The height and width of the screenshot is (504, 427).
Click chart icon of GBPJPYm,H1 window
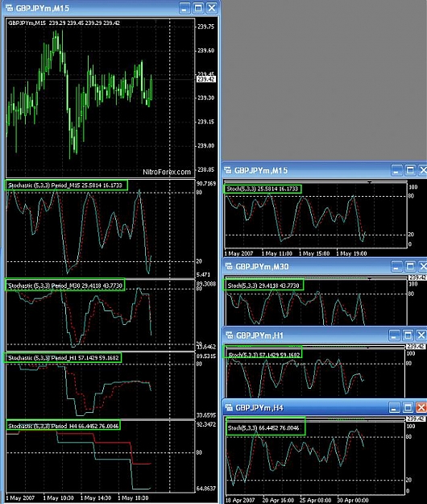(x=230, y=335)
